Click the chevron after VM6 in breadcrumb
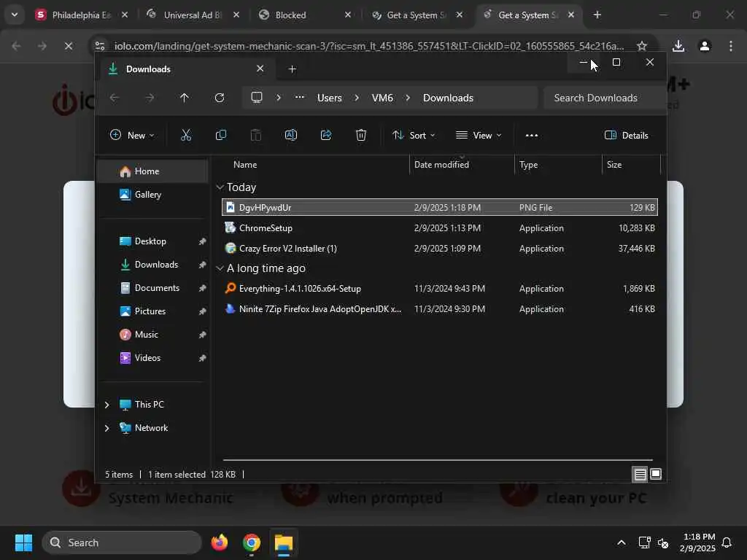Image resolution: width=747 pixels, height=560 pixels. (x=408, y=98)
